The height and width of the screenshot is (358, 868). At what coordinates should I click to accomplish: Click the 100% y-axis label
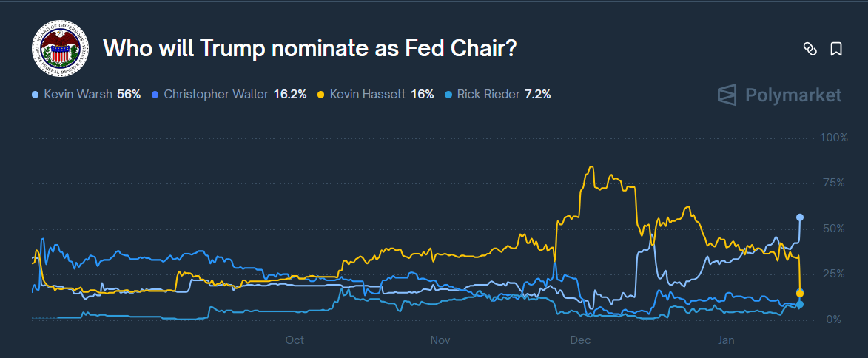(x=834, y=138)
